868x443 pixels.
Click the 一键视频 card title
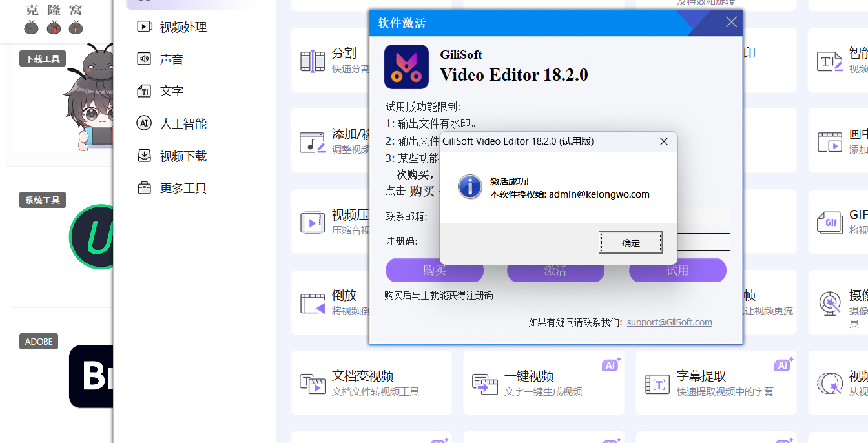click(x=529, y=376)
